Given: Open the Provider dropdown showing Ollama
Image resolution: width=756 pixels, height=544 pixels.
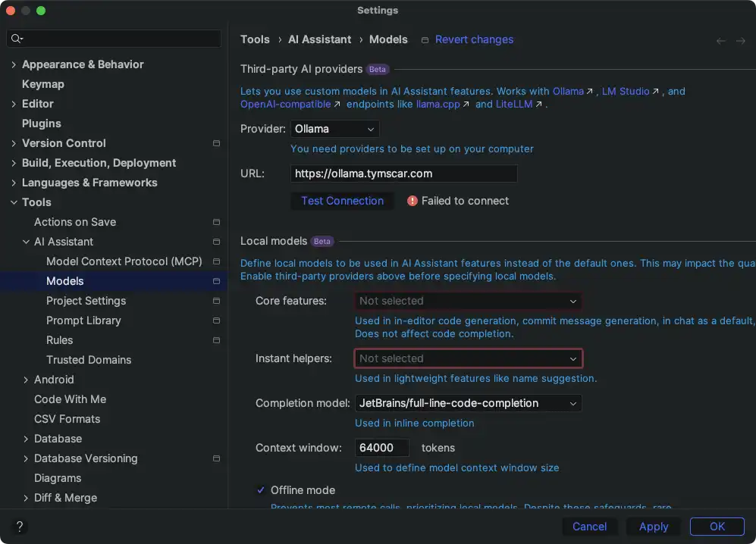Looking at the screenshot, I should 334,129.
